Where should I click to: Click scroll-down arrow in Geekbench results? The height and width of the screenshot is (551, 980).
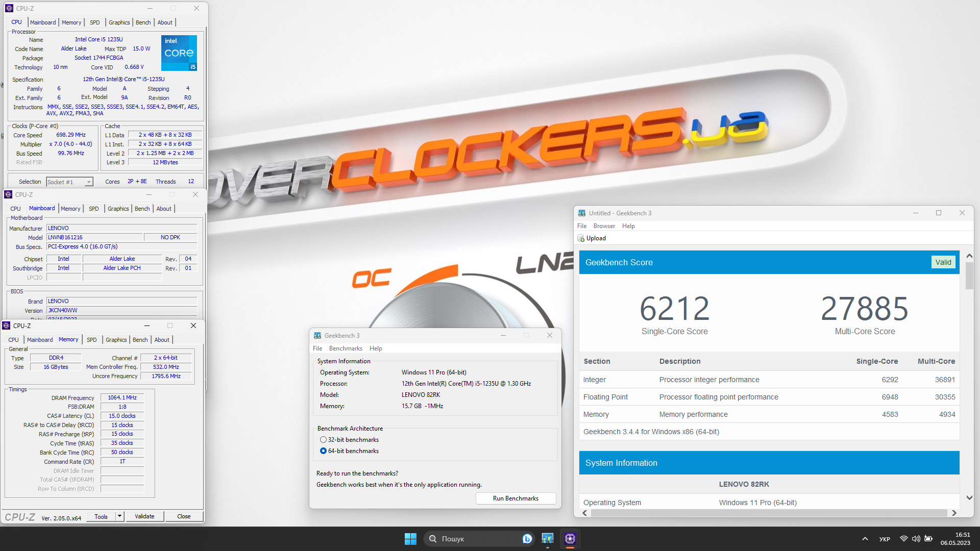pyautogui.click(x=969, y=498)
